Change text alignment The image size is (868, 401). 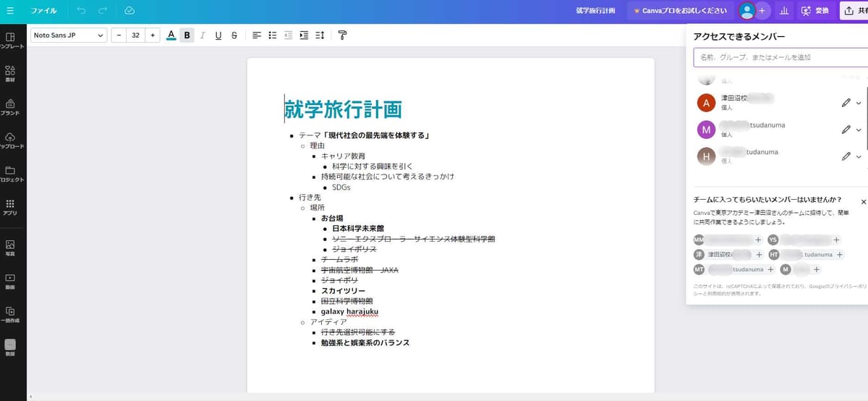click(257, 35)
